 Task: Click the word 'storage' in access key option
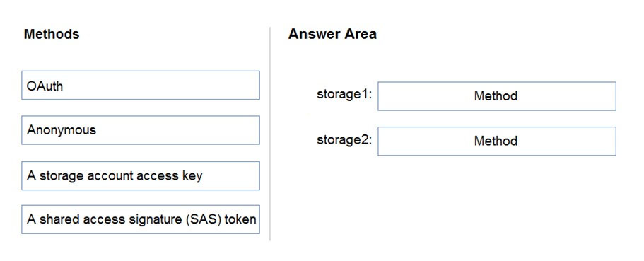pyautogui.click(x=57, y=176)
